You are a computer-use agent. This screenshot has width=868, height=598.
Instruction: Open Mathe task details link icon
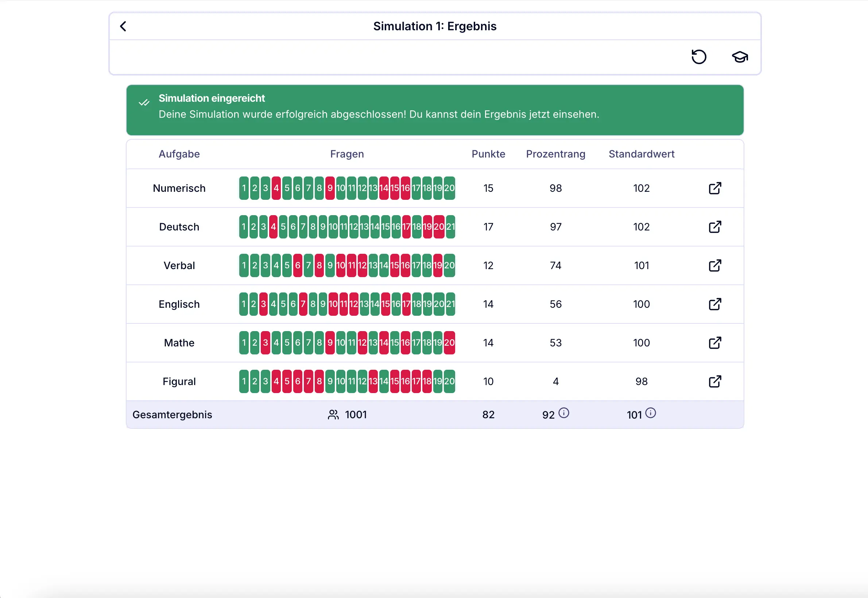coord(715,342)
